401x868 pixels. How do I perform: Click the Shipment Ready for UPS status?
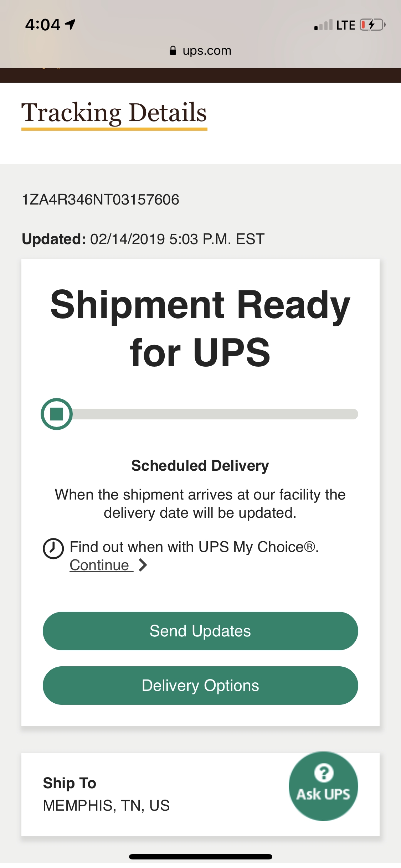(200, 328)
